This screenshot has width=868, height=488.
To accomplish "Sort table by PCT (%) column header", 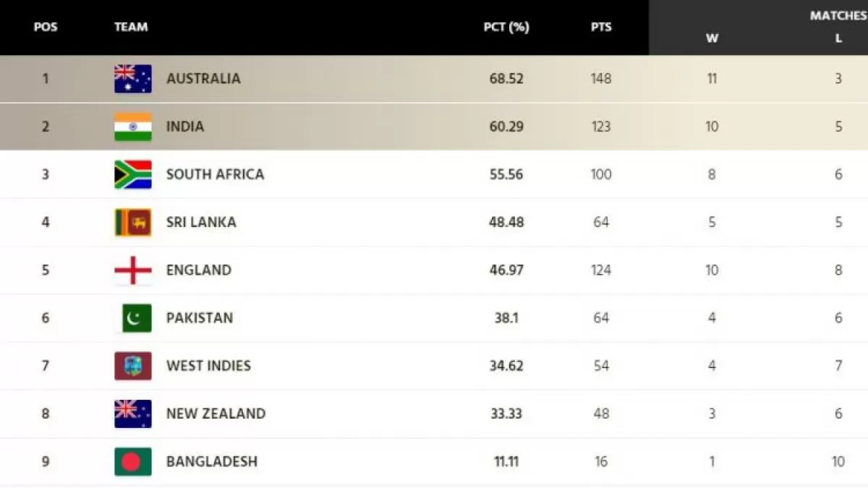I will click(506, 27).
